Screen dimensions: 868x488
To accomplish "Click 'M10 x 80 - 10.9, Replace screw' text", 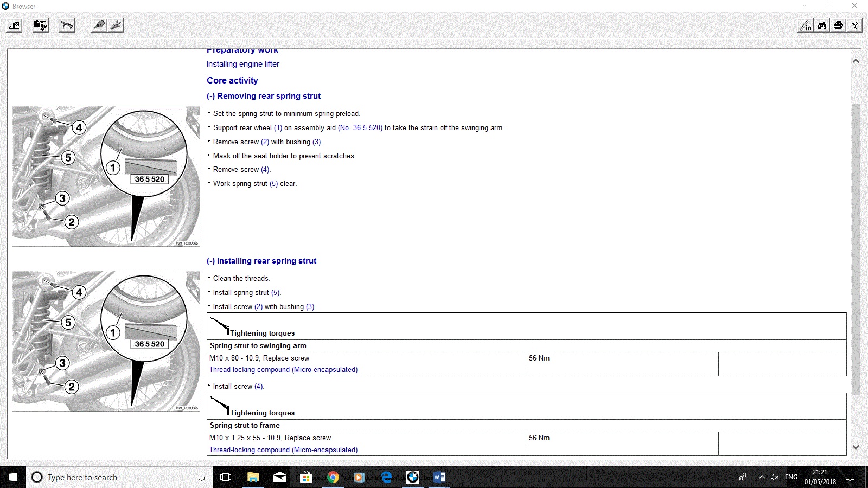I will point(259,358).
